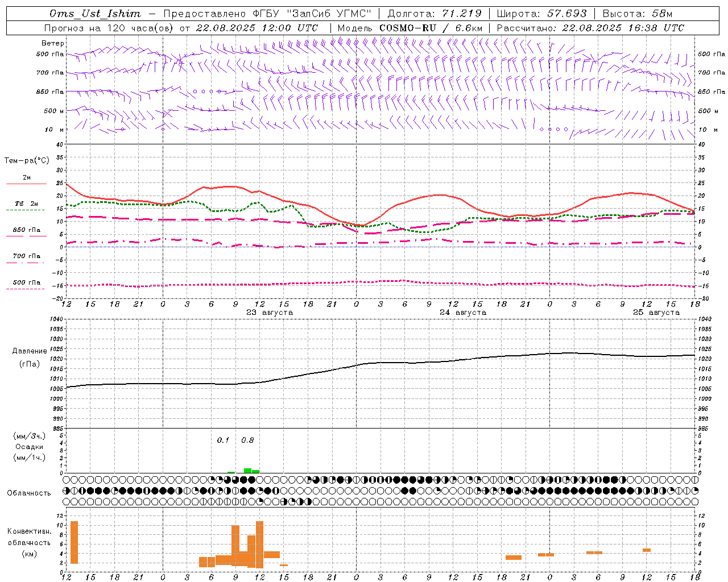
Task: Click the 24 августа date label
Action: click(463, 313)
